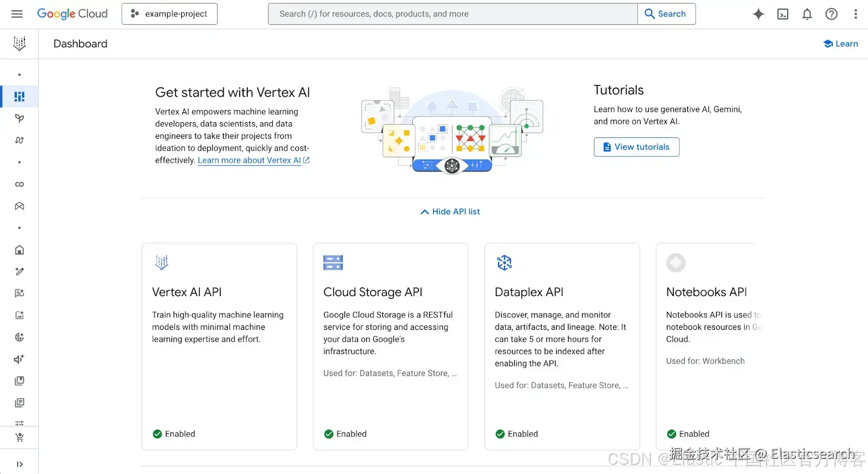
Task: Click Enabled status on Cloud Storage API card
Action: (346, 434)
